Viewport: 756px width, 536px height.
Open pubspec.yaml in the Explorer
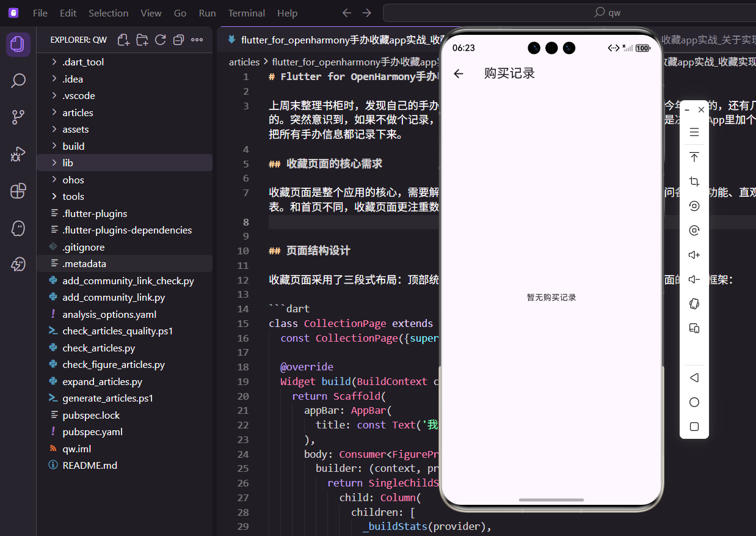point(125,432)
